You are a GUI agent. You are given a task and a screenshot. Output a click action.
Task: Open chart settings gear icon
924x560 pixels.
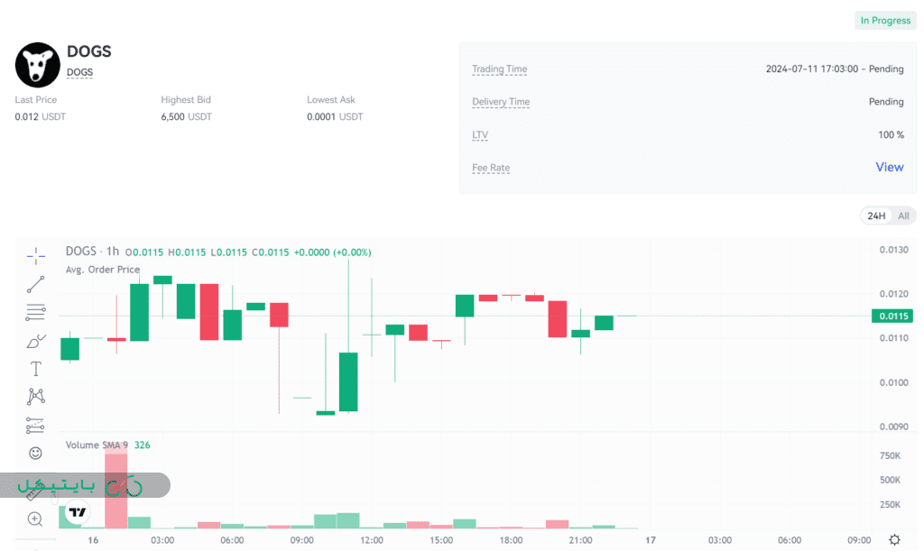894,540
